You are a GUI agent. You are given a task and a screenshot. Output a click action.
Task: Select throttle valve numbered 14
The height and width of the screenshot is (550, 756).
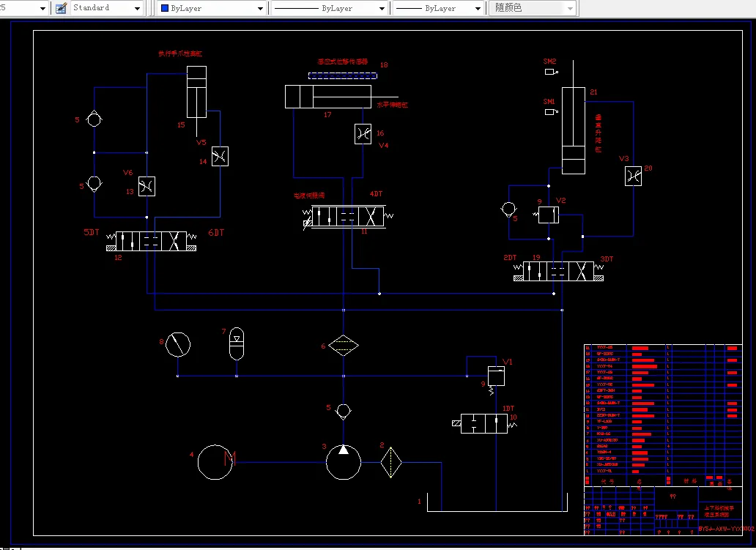220,156
